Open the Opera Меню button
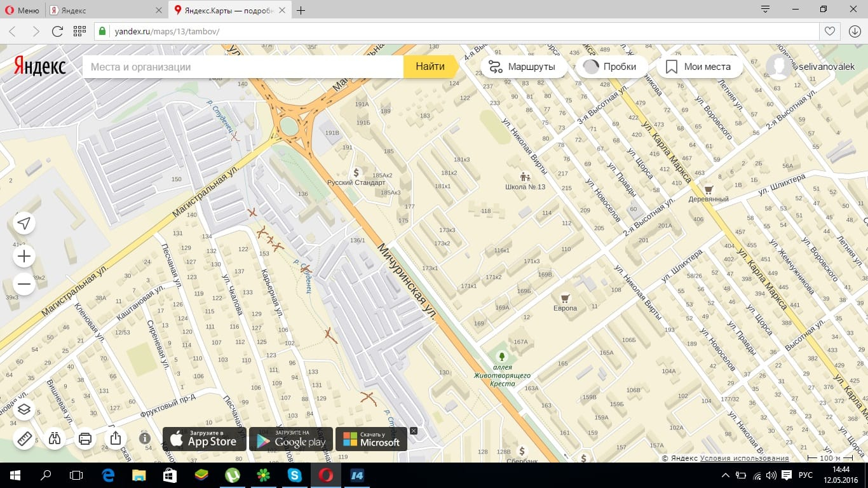The image size is (868, 488). (x=22, y=10)
